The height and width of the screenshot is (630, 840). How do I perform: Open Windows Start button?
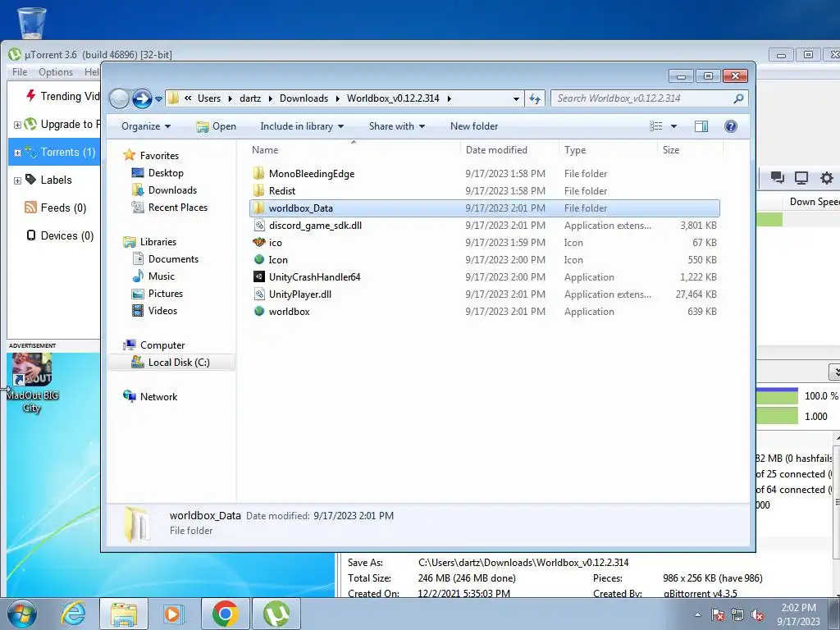point(22,614)
